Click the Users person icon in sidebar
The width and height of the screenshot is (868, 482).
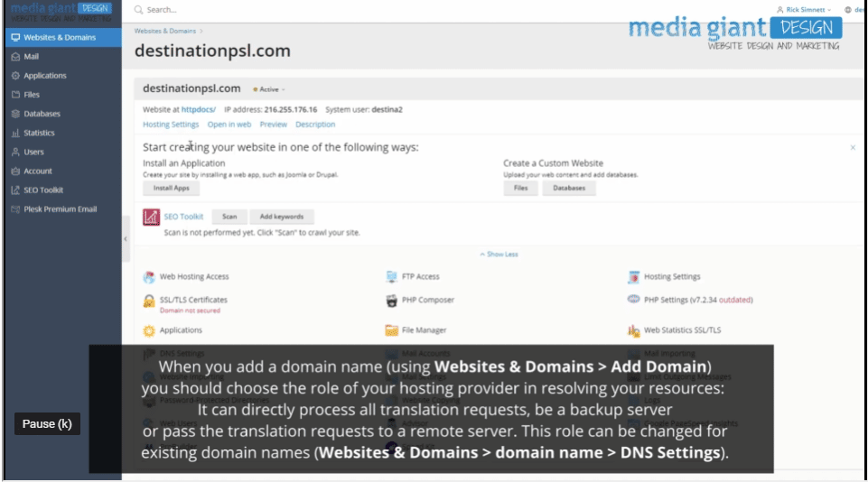pyautogui.click(x=15, y=152)
